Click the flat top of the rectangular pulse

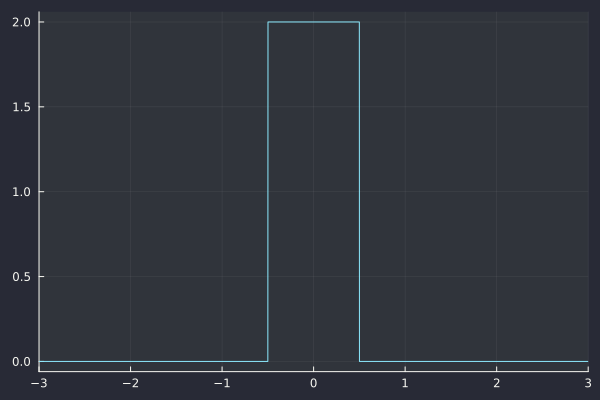pos(313,22)
